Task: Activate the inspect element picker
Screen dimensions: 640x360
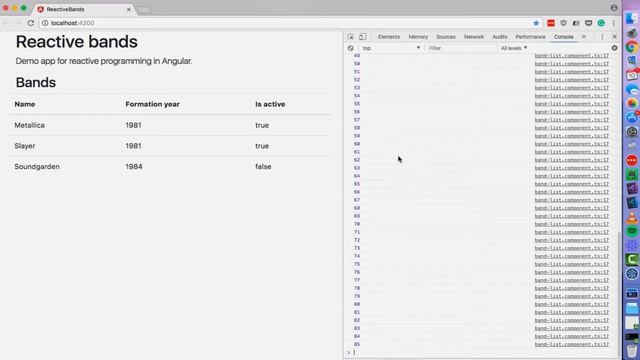Action: pos(351,37)
